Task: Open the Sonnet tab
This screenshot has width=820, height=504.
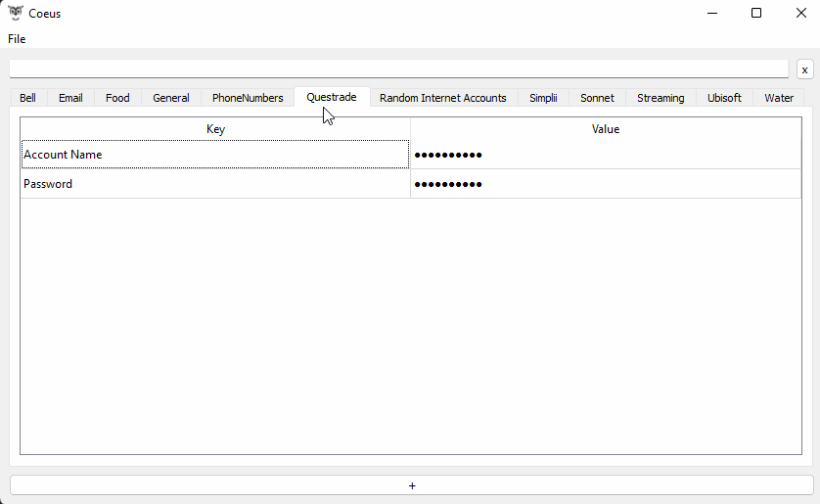Action: pos(597,98)
